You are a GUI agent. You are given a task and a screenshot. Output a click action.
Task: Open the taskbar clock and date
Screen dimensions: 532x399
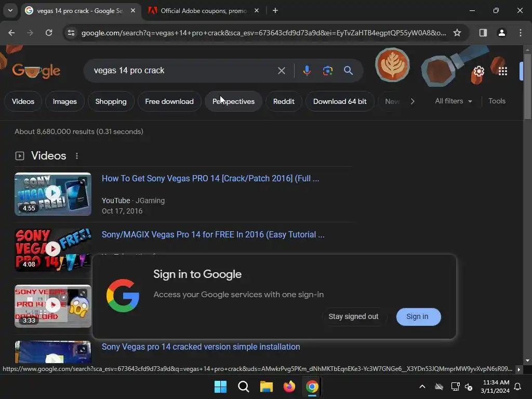pyautogui.click(x=495, y=387)
